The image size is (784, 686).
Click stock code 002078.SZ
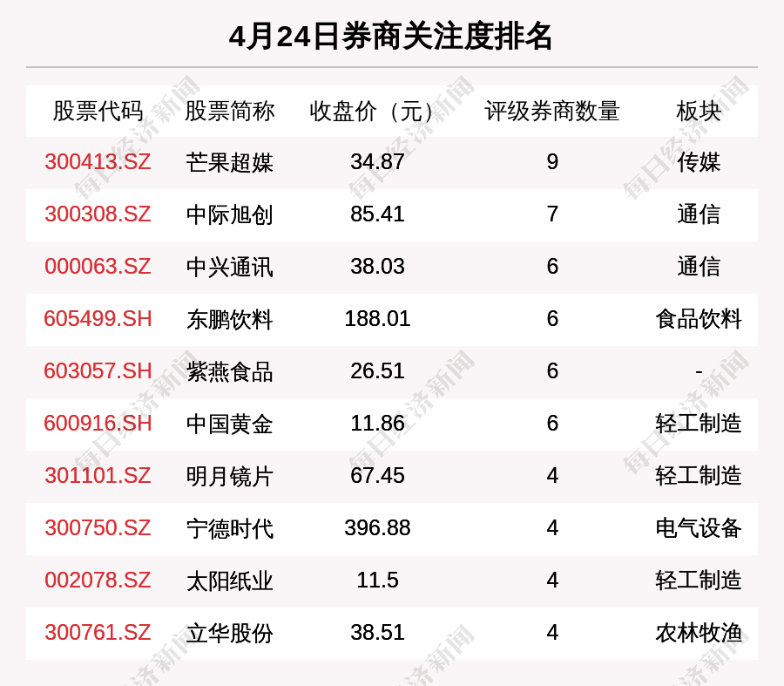(98, 580)
